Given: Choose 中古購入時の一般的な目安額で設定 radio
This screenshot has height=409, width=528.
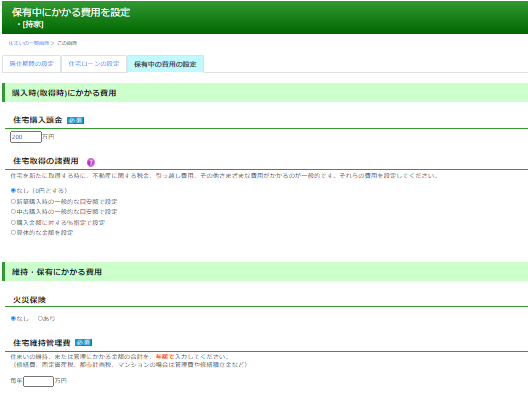Looking at the screenshot, I should point(13,212).
